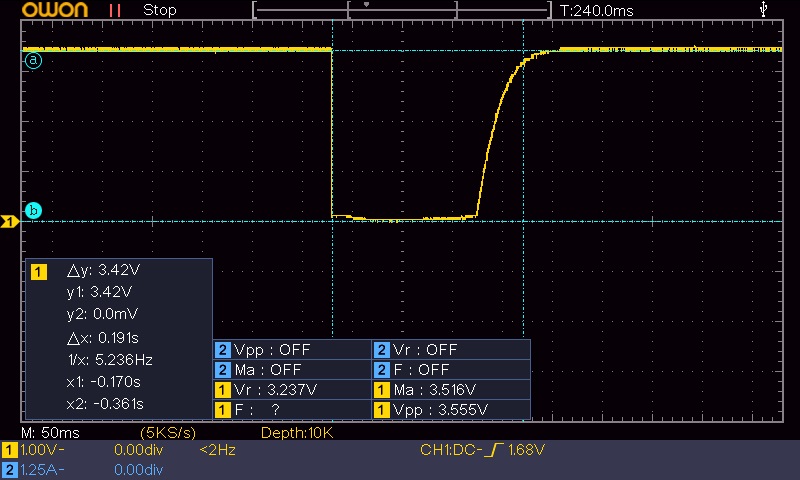Viewport: 800px width, 480px height.
Task: Click channel 1 Vpp: 3.555V measurement
Action: click(x=430, y=410)
